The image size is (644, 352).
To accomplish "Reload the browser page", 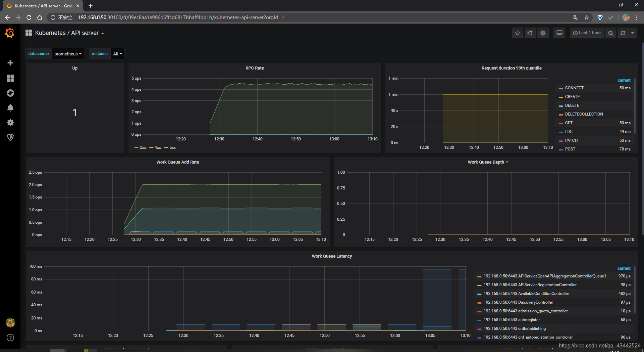I will [29, 17].
